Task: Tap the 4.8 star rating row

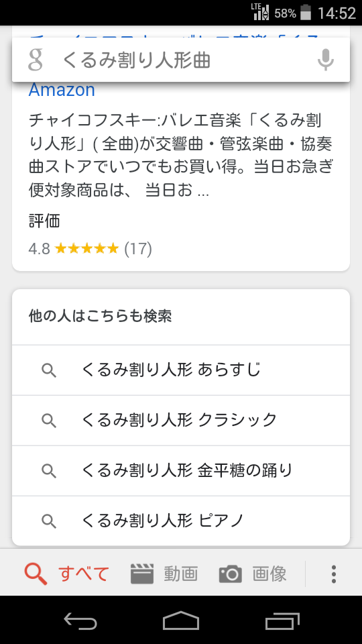Action: 90,248
